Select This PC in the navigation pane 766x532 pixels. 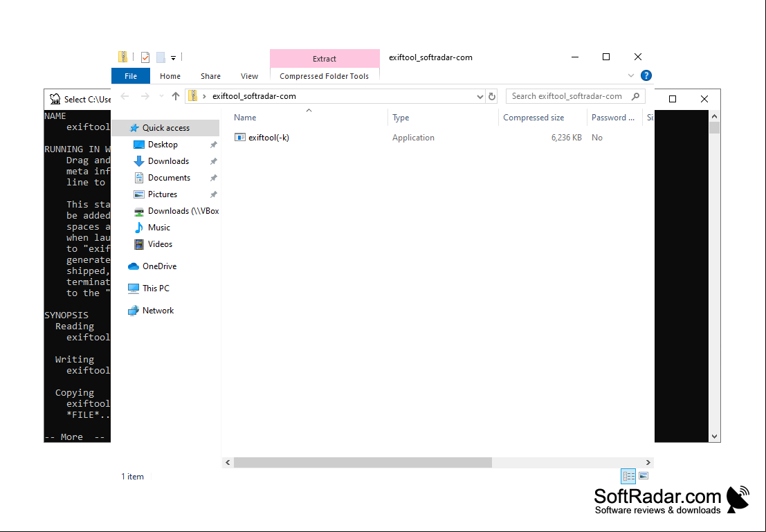(156, 288)
